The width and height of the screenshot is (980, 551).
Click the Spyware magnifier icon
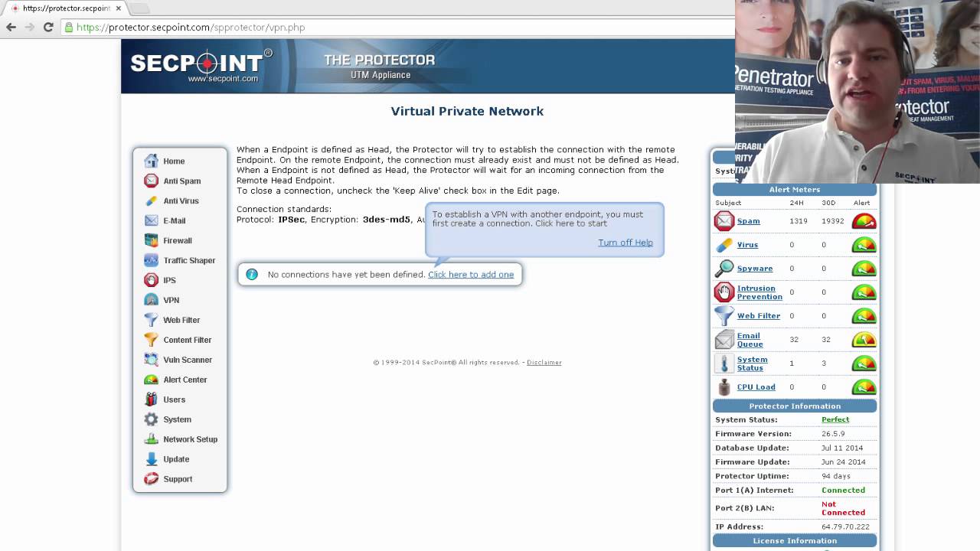pos(724,269)
